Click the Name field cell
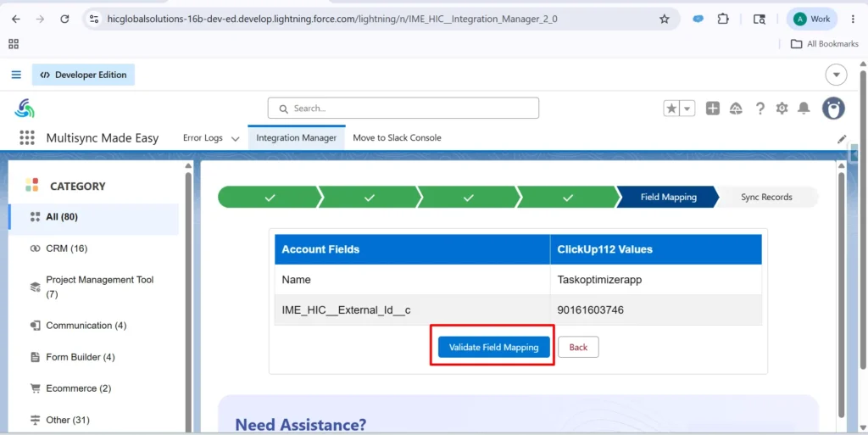This screenshot has height=435, width=868. 413,280
